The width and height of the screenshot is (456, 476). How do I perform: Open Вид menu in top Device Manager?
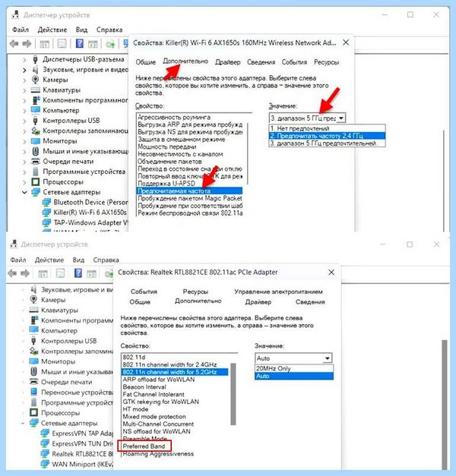pyautogui.click(x=81, y=30)
